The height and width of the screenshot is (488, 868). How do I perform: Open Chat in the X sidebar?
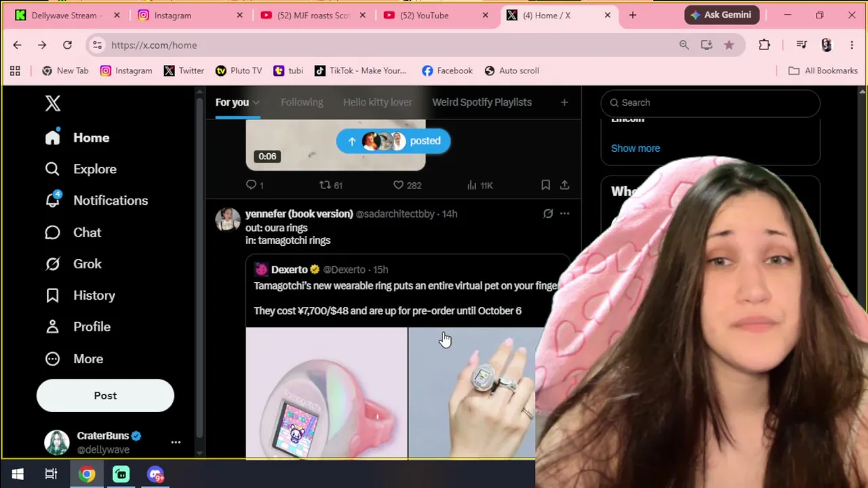tap(73, 232)
